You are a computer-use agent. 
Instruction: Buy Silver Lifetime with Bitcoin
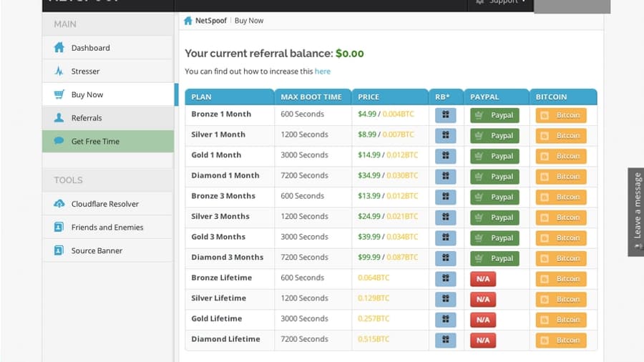tap(561, 299)
